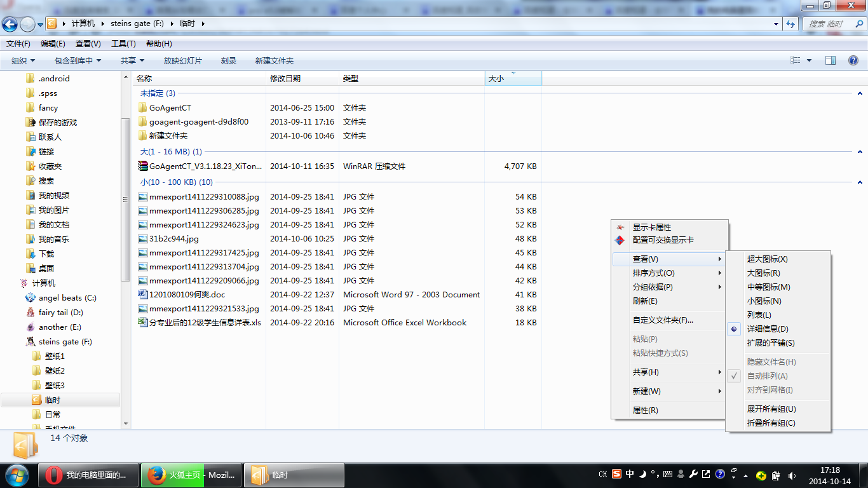The width and height of the screenshot is (868, 488).
Task: Expand the 新建(W) submenu
Action: 646,391
